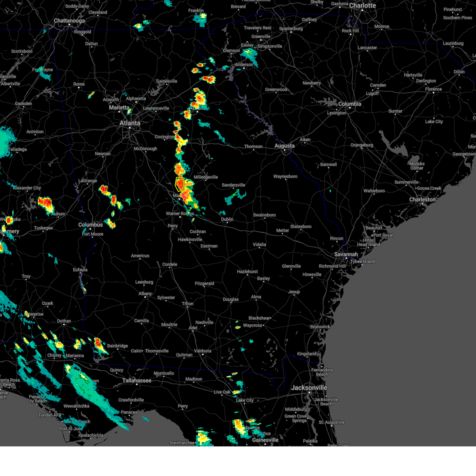476x476 pixels.
Task: Click the yellow warning polygon north of Macon
Action: point(180,184)
